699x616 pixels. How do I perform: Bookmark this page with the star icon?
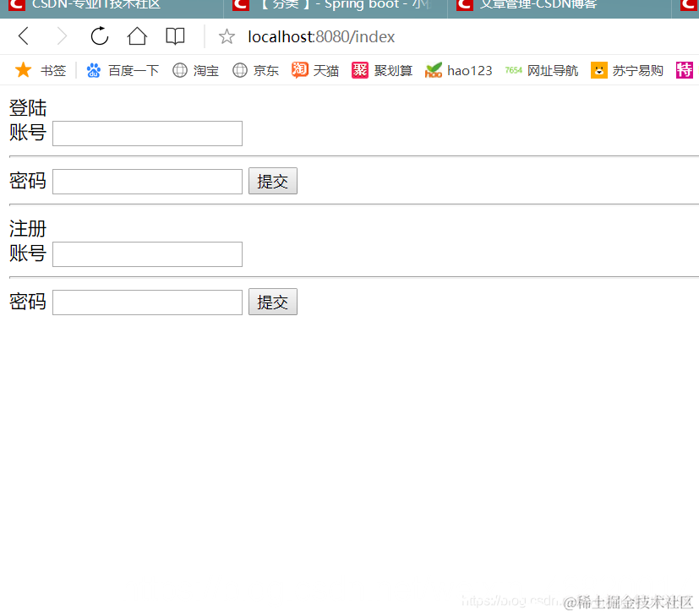pyautogui.click(x=227, y=36)
